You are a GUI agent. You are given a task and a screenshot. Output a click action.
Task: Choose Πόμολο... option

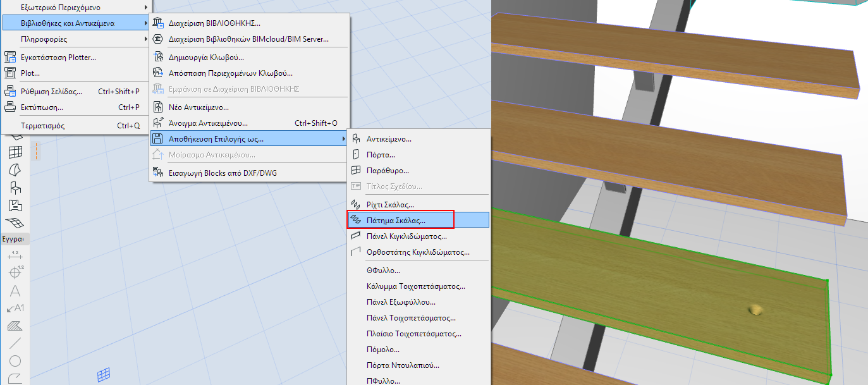(x=419, y=350)
